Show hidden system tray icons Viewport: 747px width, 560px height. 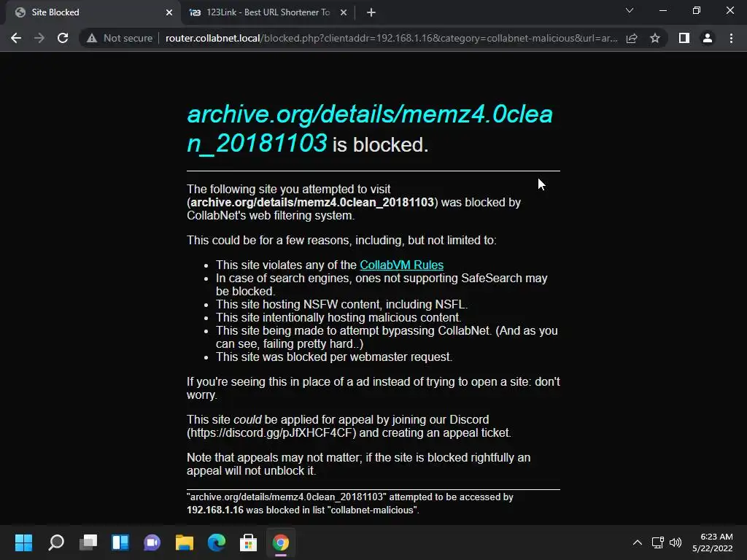tap(638, 542)
